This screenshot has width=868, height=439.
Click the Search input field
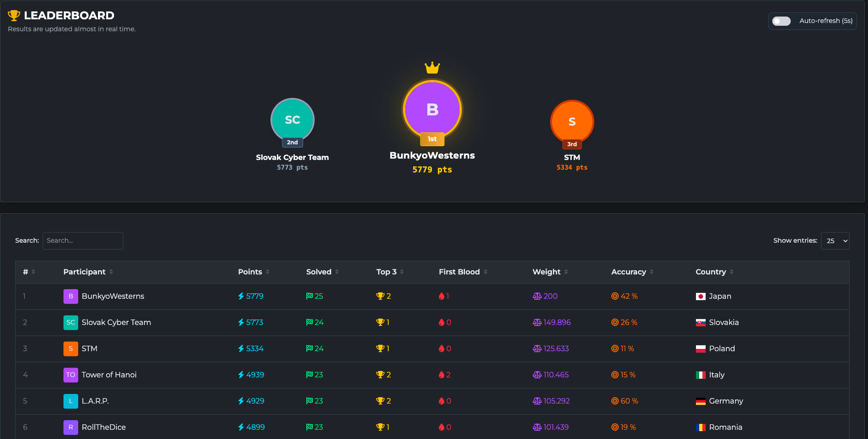pyautogui.click(x=83, y=241)
